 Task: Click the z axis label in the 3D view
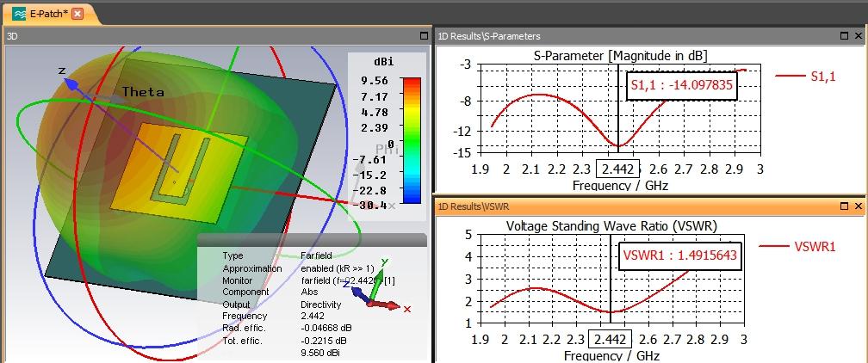coord(62,71)
